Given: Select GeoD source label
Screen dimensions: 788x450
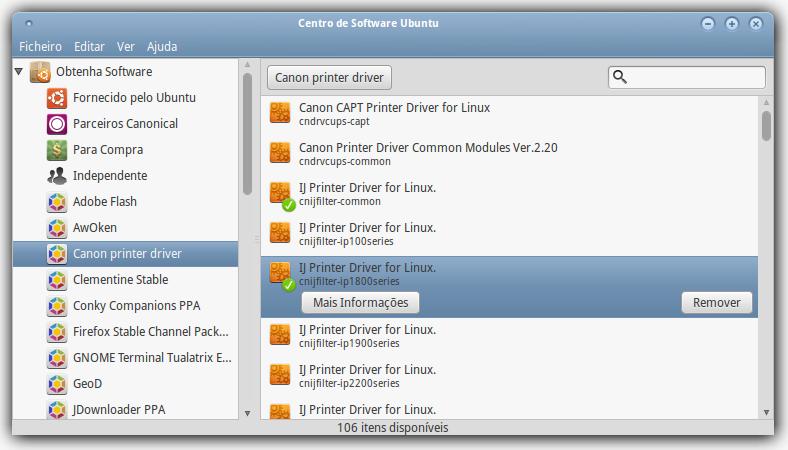Looking at the screenshot, I should coord(87,384).
